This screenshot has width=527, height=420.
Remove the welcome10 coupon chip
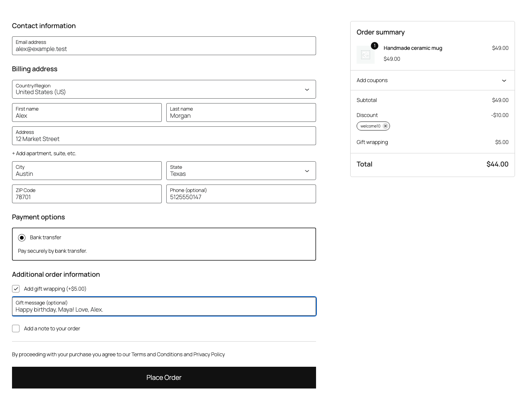point(385,126)
